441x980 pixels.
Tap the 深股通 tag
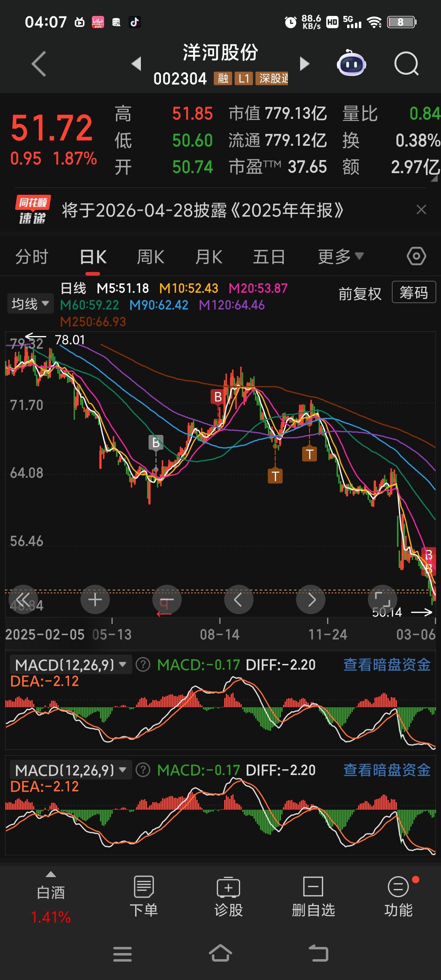(x=272, y=78)
